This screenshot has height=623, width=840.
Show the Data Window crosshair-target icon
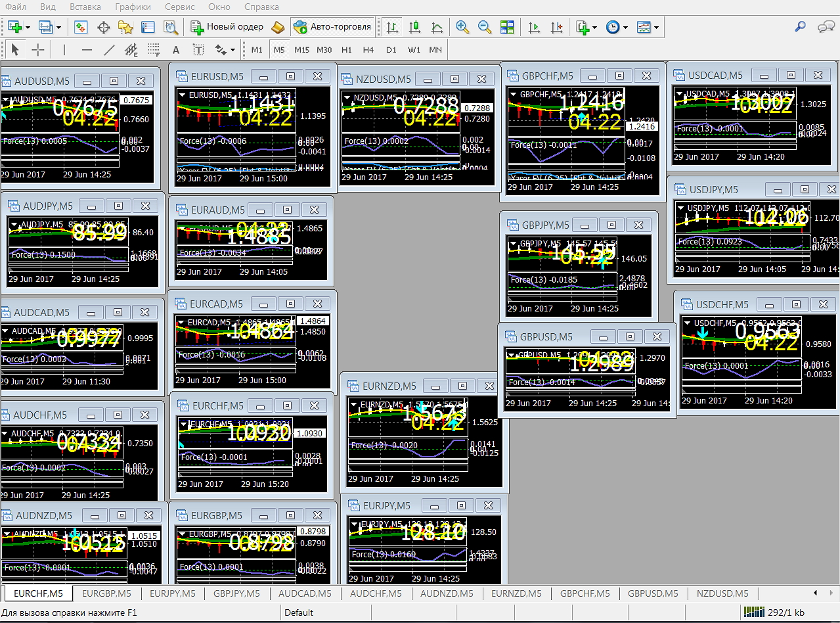click(103, 27)
